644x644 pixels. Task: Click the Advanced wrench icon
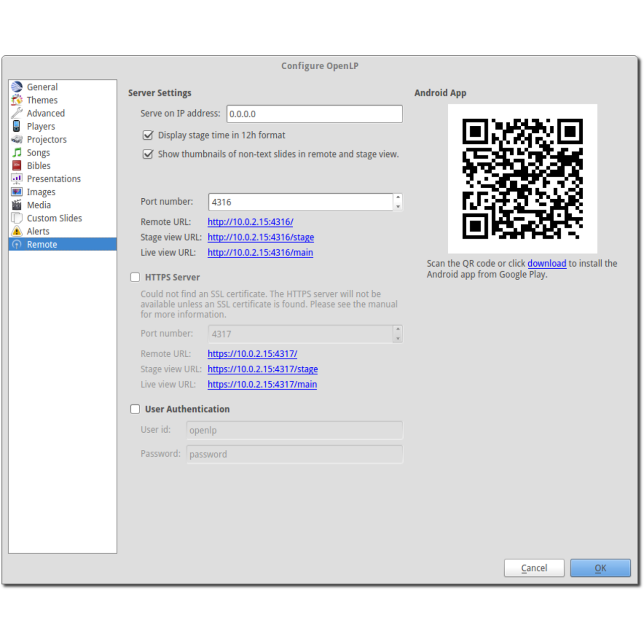[x=17, y=113]
